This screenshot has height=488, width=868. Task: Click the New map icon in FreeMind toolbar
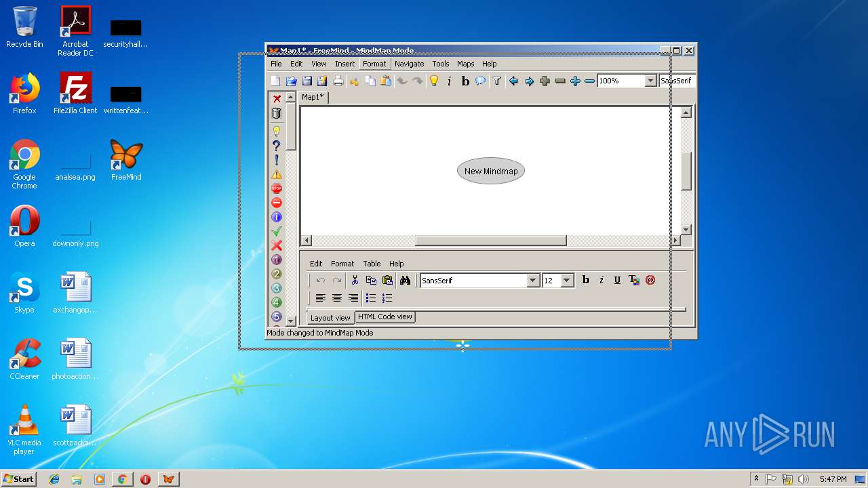pos(275,81)
